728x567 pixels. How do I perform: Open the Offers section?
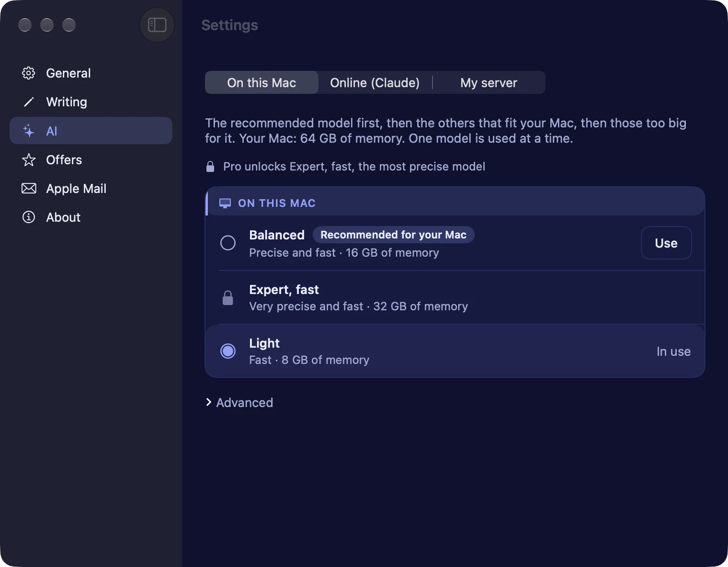91,159
